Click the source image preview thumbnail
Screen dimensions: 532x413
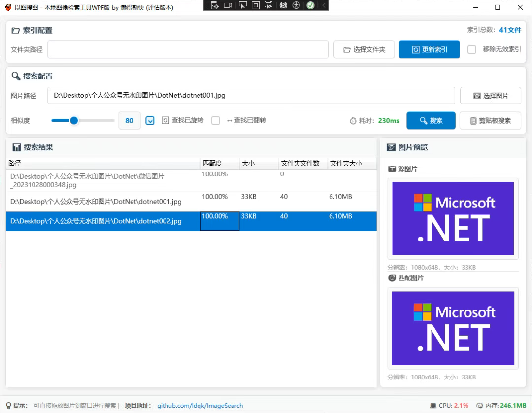pyautogui.click(x=453, y=219)
